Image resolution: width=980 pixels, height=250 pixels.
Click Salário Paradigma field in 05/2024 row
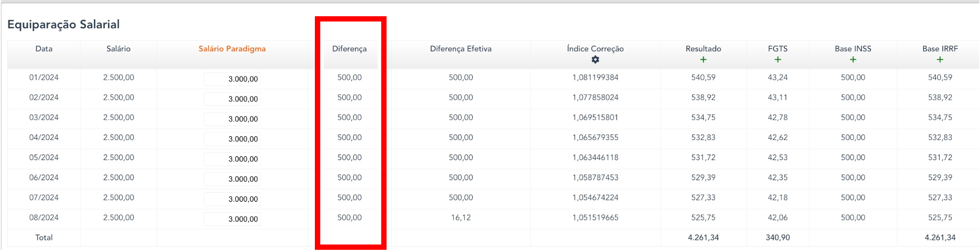(233, 159)
